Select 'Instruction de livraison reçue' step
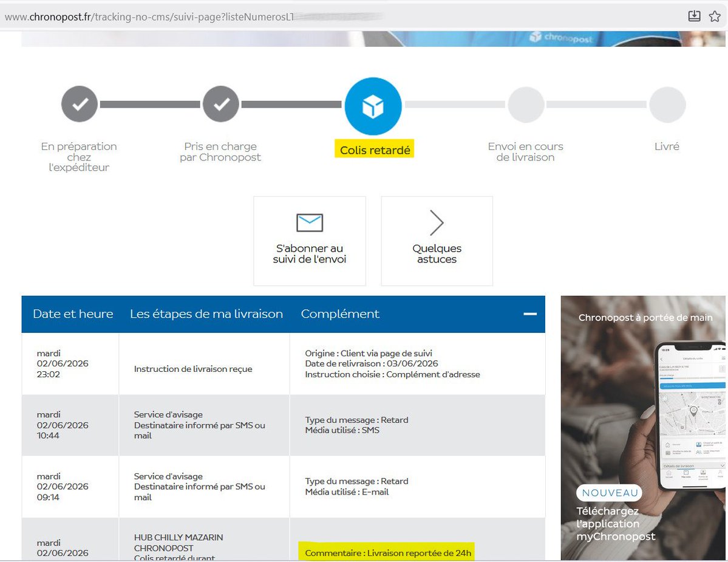Screen dimensions: 728x562 (193, 369)
